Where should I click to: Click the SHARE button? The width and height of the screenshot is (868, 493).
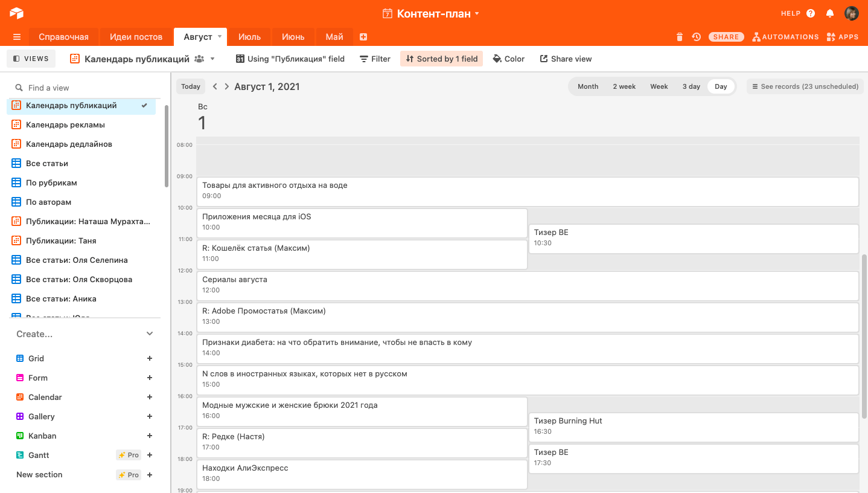726,37
